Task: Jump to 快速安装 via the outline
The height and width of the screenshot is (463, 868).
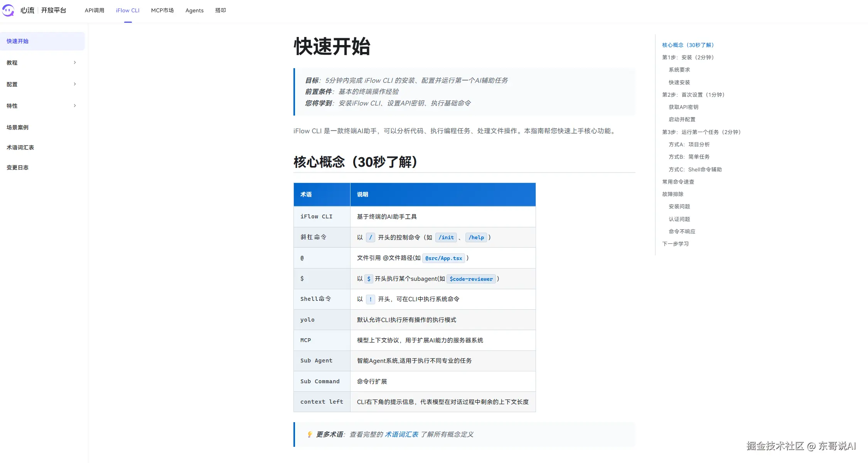Action: coord(679,82)
